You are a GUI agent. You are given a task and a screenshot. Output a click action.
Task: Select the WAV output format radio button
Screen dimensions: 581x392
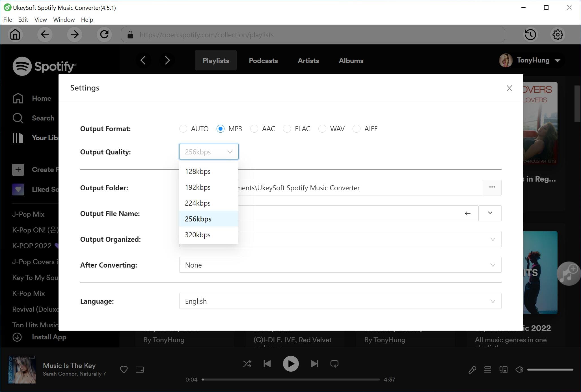(323, 128)
